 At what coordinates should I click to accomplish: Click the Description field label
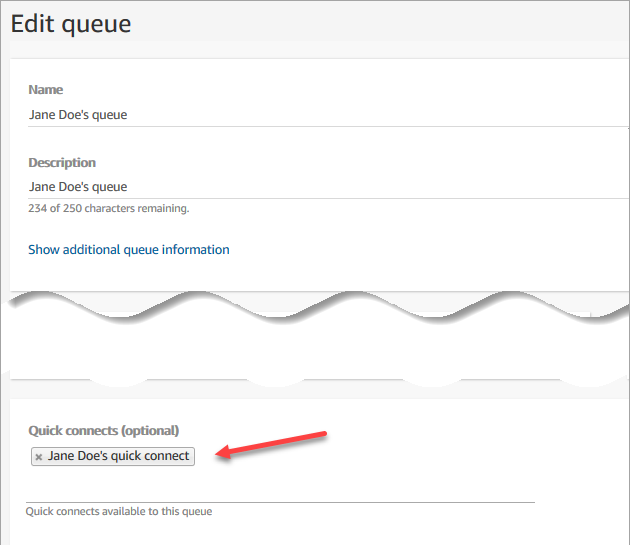(x=62, y=162)
